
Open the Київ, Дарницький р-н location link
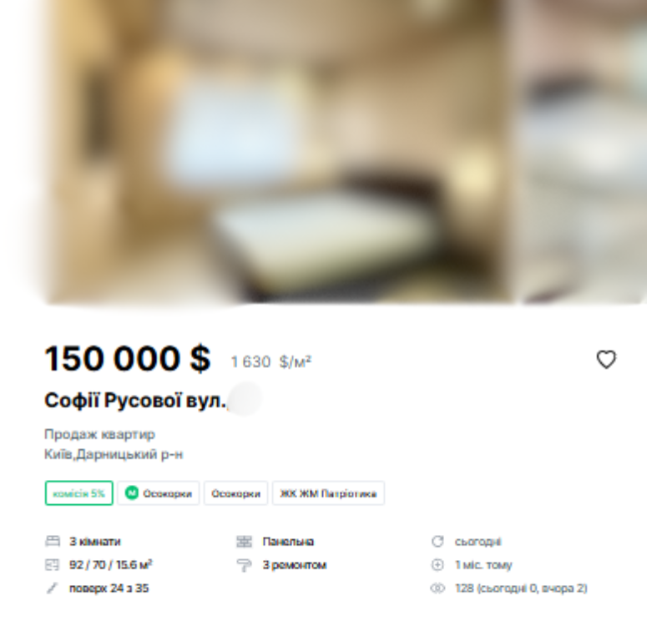[114, 454]
